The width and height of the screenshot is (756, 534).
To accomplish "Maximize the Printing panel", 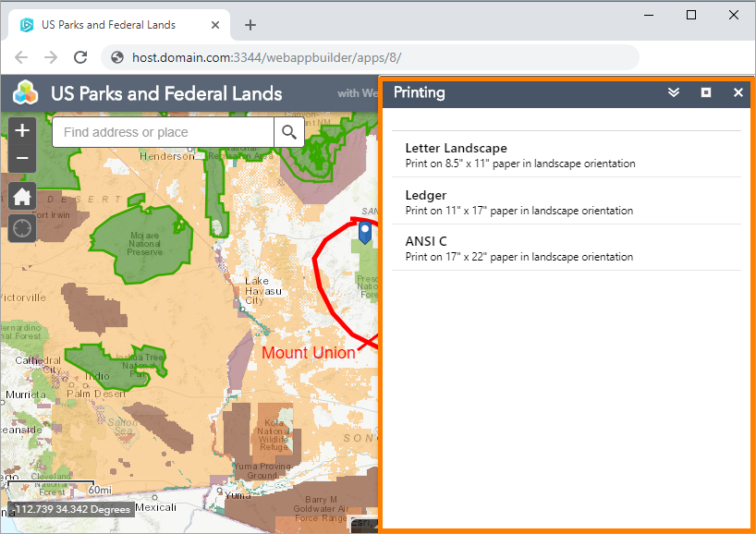I will coord(706,92).
